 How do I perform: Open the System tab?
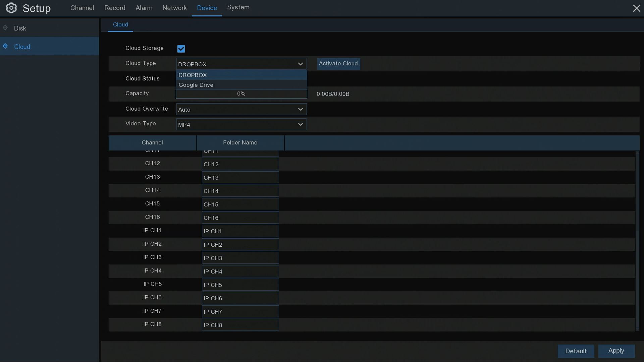pyautogui.click(x=238, y=7)
